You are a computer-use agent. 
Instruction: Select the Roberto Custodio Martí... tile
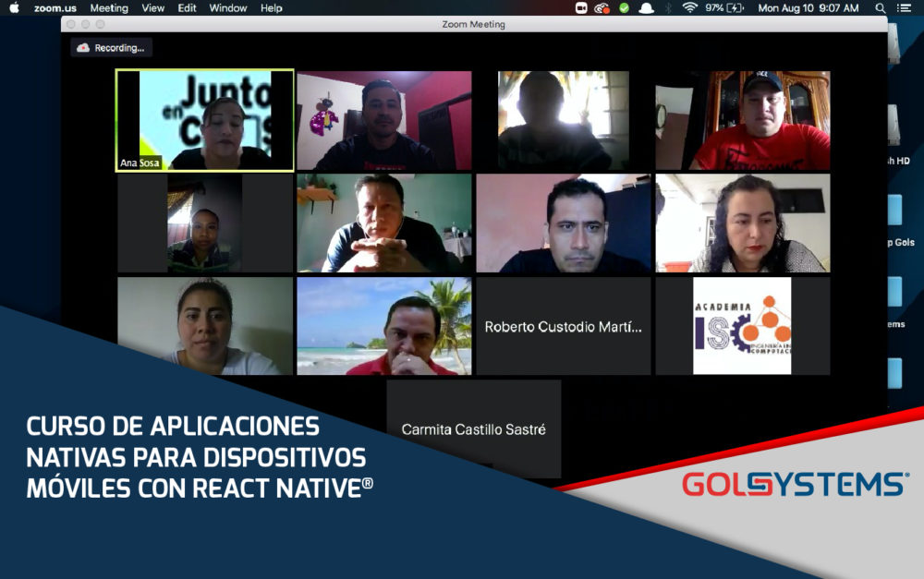564,326
